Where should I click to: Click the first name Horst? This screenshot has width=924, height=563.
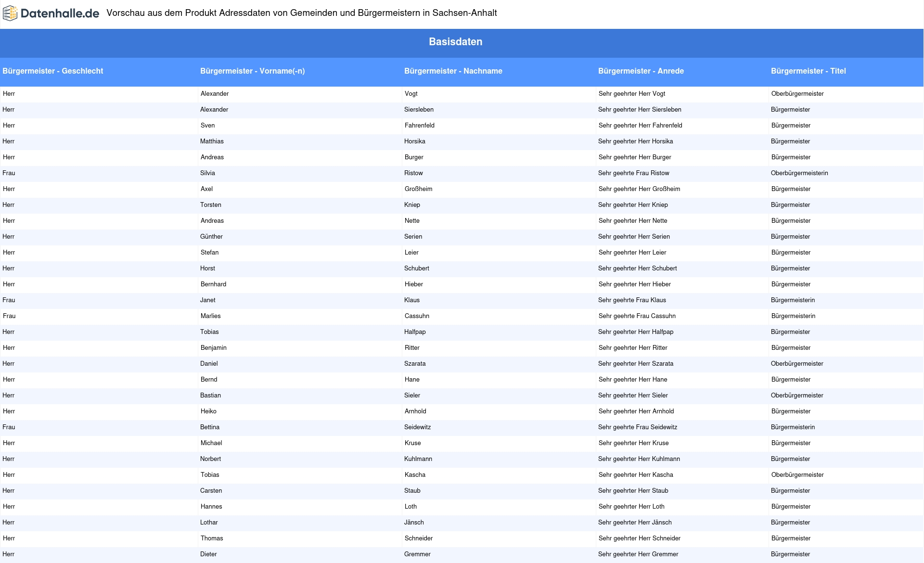[x=207, y=269]
